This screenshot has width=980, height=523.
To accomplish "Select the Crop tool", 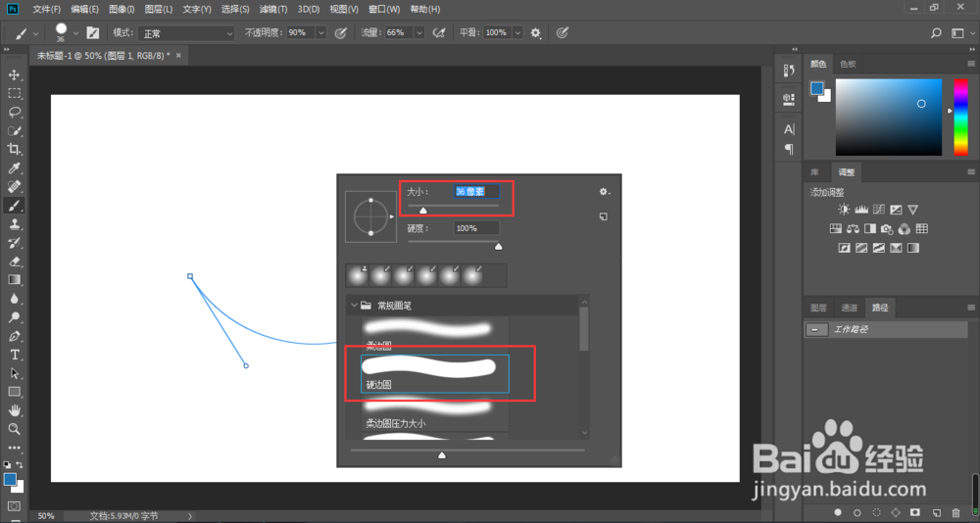I will click(x=15, y=149).
